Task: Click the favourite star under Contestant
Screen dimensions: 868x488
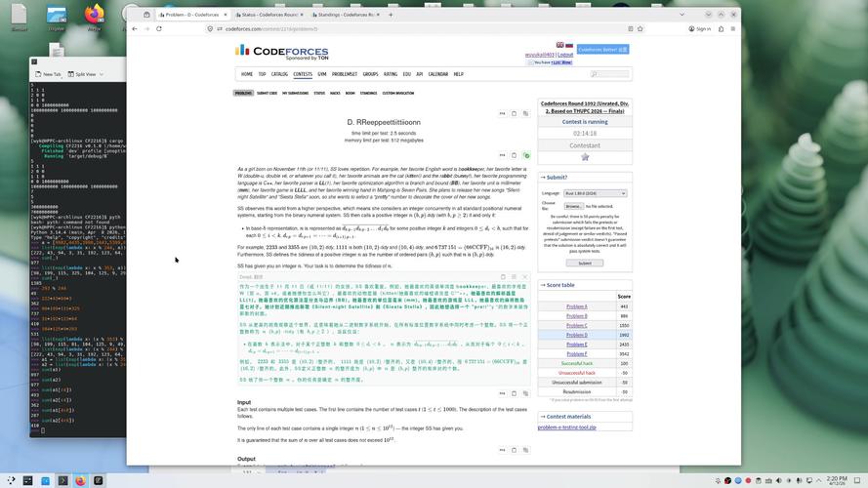Action: (x=585, y=157)
